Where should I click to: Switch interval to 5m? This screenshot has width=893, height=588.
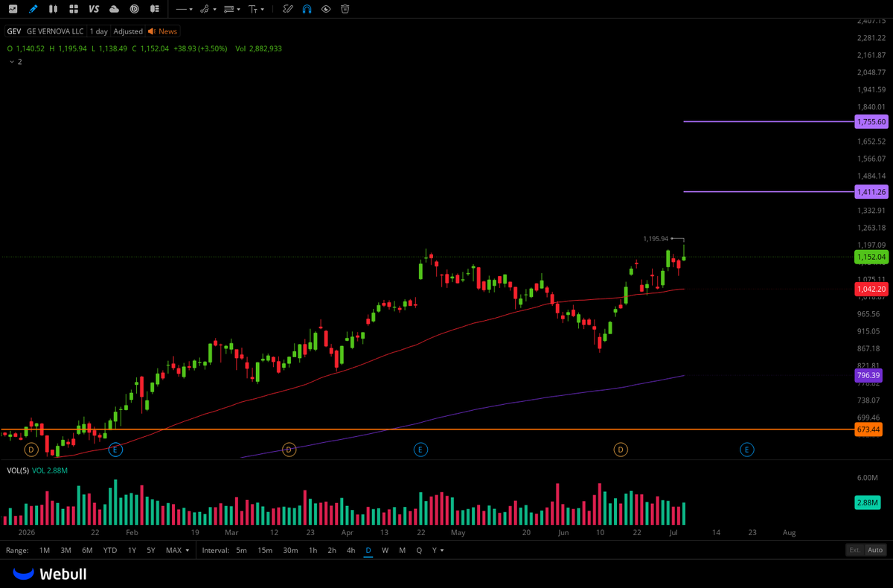tap(242, 550)
